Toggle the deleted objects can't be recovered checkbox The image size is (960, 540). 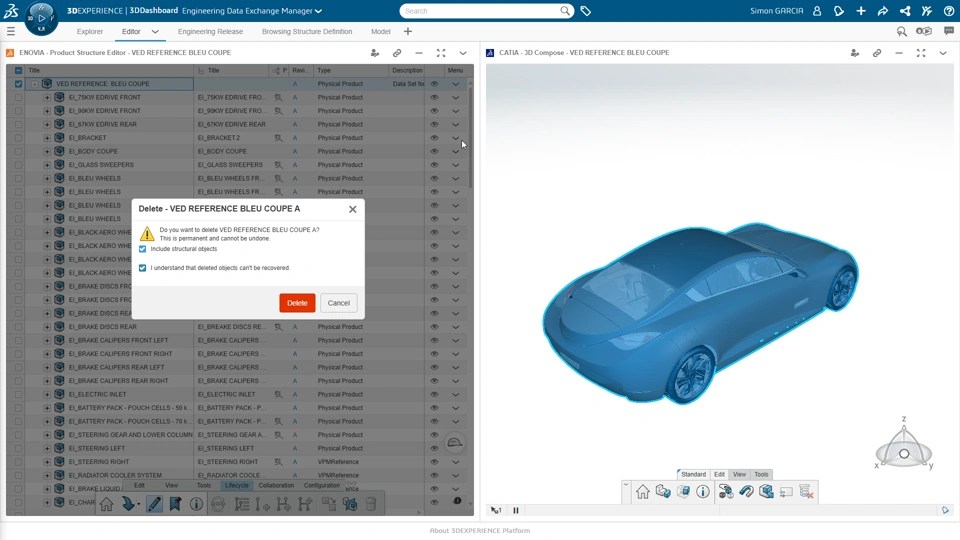pyautogui.click(x=143, y=268)
